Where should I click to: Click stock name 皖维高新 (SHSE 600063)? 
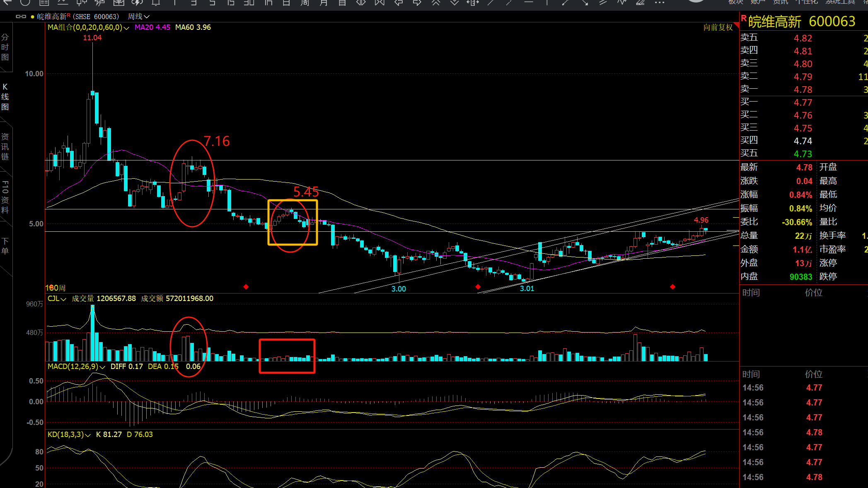coord(78,17)
